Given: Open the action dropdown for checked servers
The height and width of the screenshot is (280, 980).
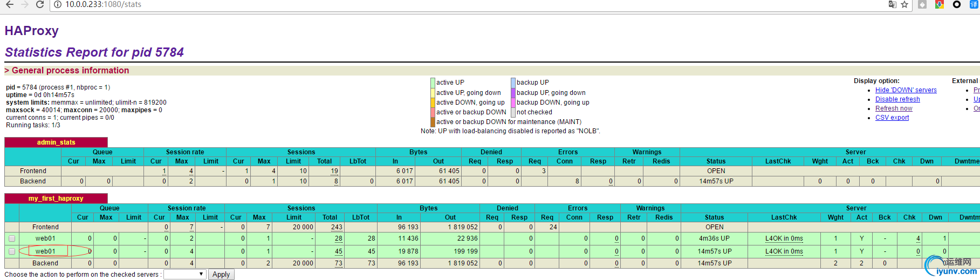Looking at the screenshot, I should 184,275.
